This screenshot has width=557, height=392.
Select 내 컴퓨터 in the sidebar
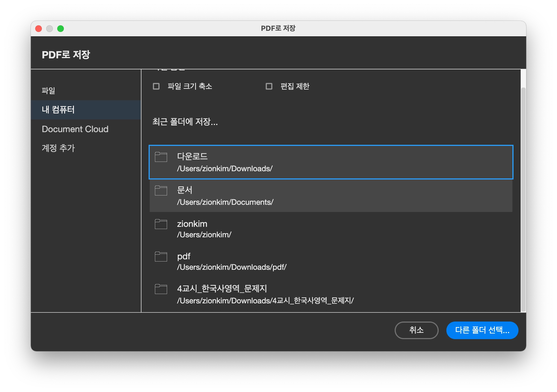coord(58,110)
